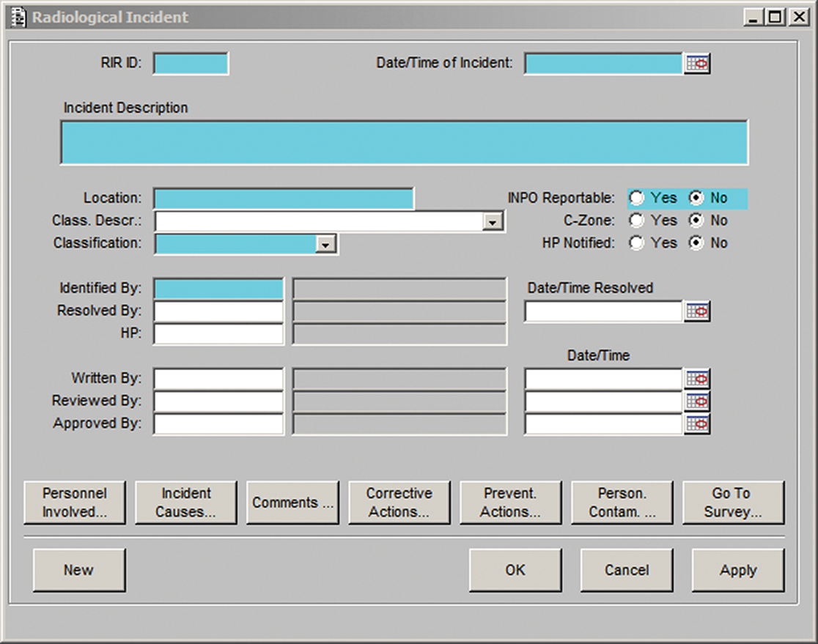Focus the Identified By code field

pos(218,289)
